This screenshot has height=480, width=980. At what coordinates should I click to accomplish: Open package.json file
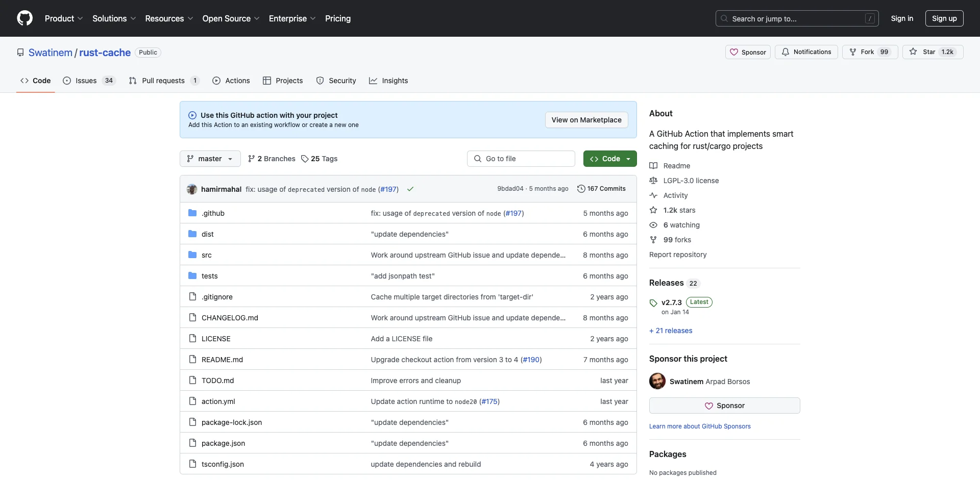click(223, 443)
